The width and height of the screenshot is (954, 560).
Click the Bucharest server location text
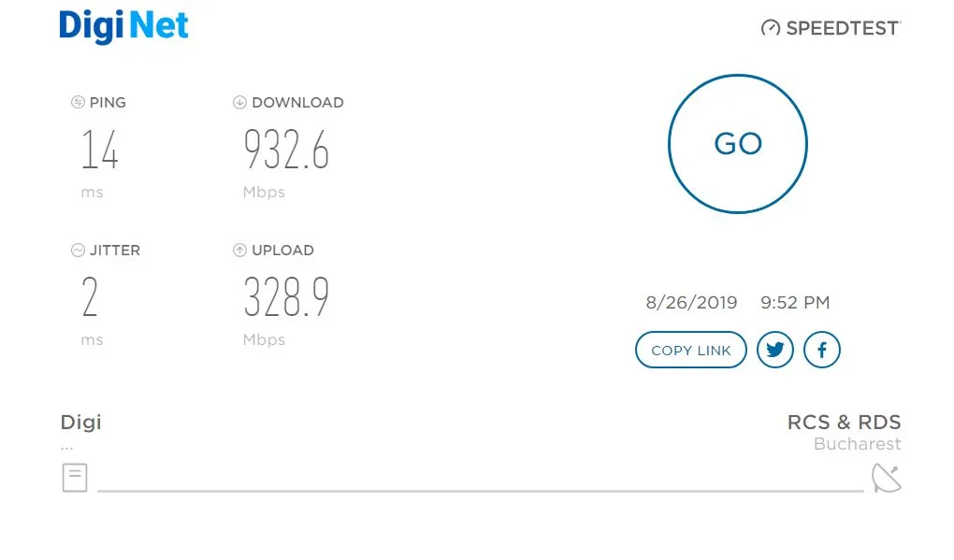[x=858, y=444]
